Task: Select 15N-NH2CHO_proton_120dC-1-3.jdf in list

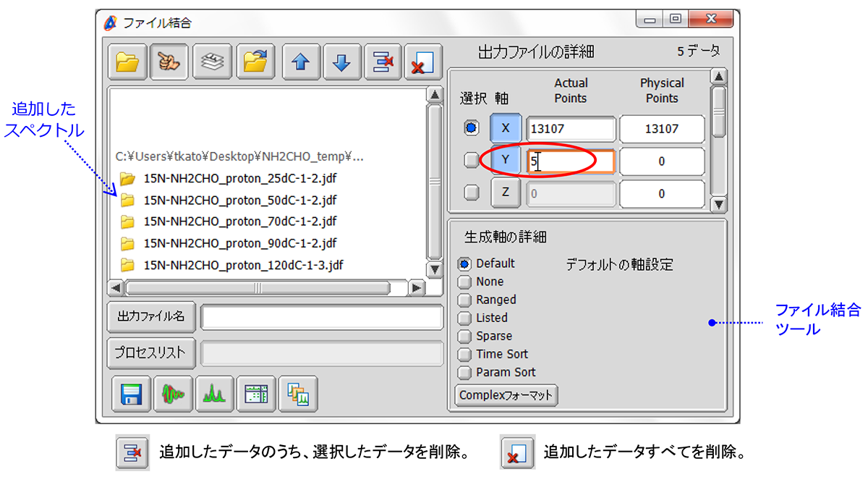Action: 243,265
